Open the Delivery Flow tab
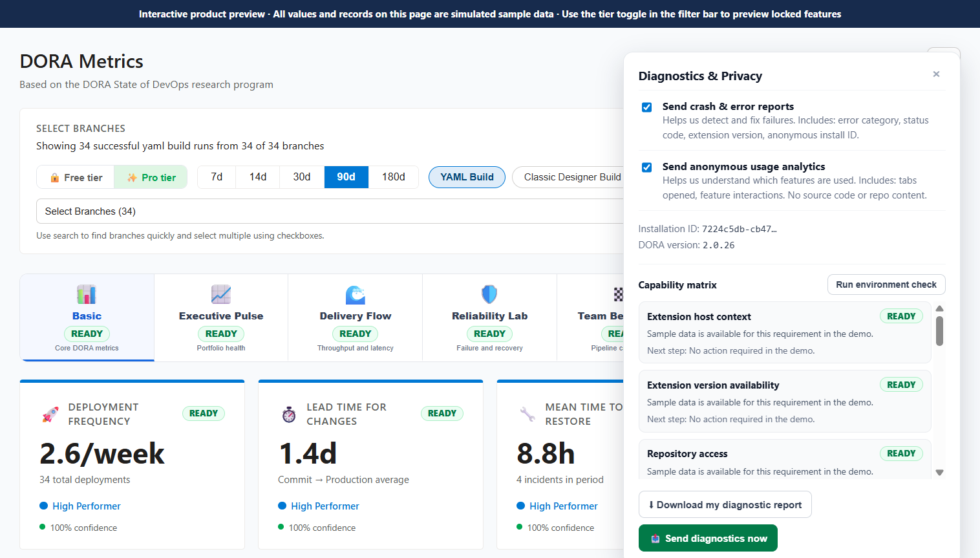Image resolution: width=980 pixels, height=558 pixels. click(x=356, y=317)
